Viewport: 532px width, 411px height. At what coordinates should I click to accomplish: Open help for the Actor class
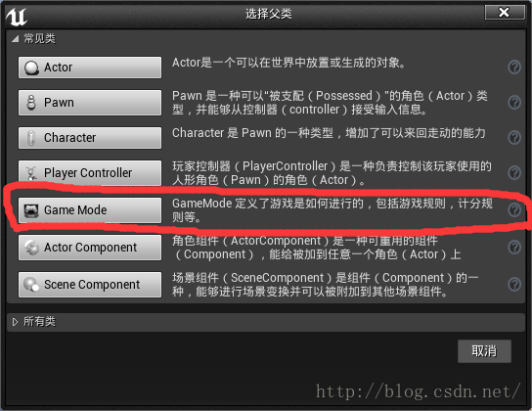pos(514,68)
